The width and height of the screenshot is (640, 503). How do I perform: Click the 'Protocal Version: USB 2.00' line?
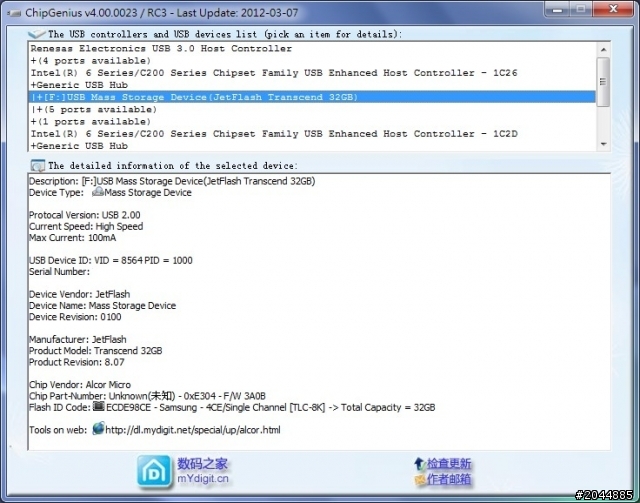84,215
